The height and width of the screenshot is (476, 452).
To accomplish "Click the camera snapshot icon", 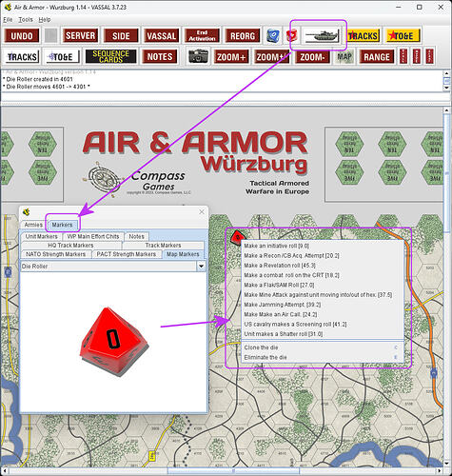I will tap(198, 57).
